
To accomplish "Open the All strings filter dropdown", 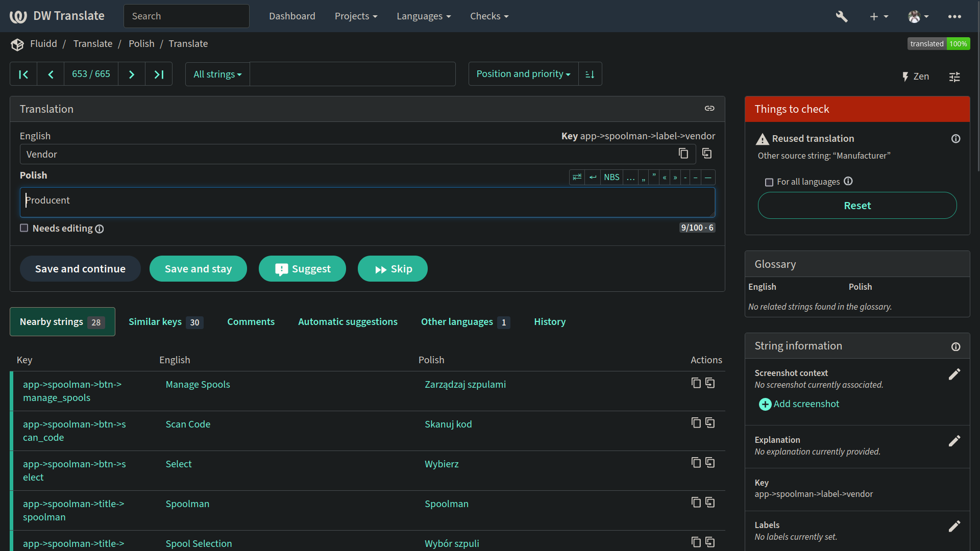I will pyautogui.click(x=217, y=74).
